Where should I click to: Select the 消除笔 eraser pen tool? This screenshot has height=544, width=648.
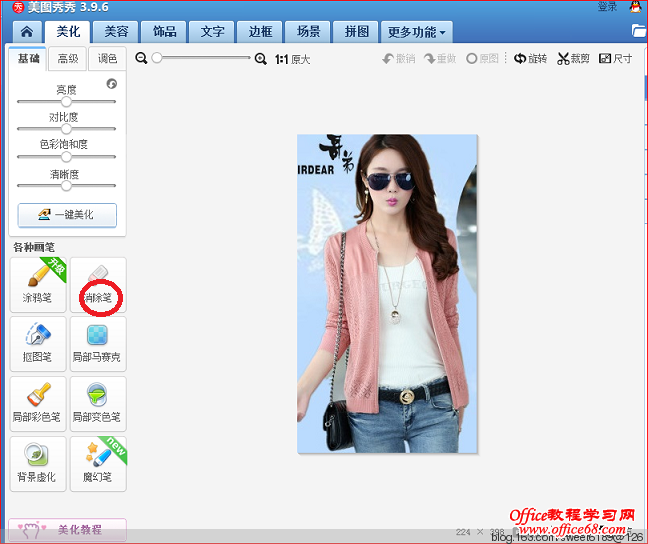pyautogui.click(x=98, y=284)
